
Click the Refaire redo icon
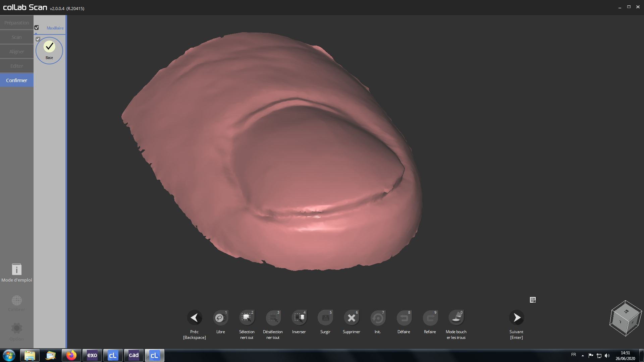point(430,318)
